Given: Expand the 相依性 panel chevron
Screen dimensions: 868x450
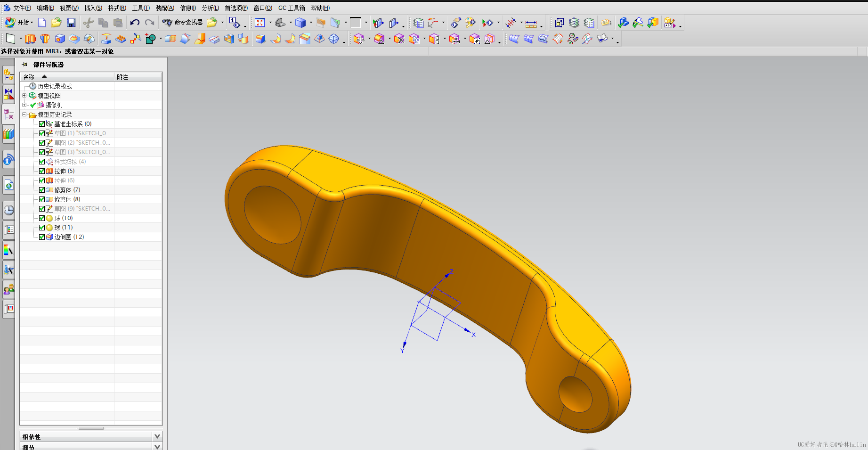Looking at the screenshot, I should point(157,436).
